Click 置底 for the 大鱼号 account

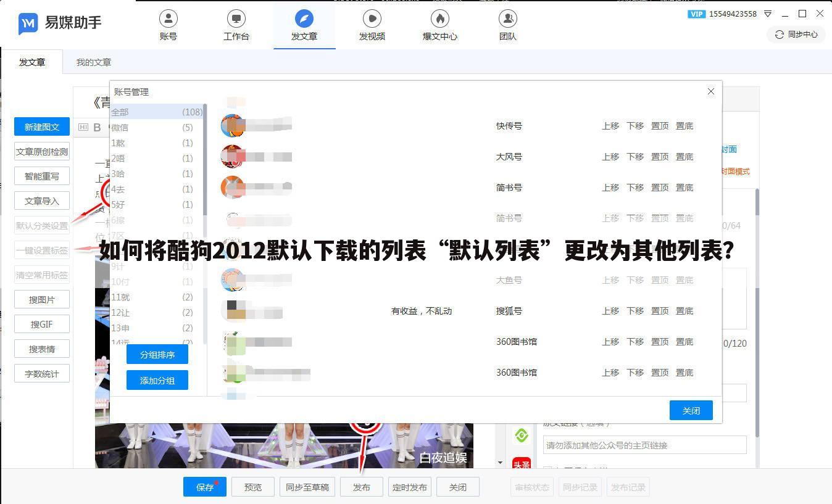tap(684, 280)
